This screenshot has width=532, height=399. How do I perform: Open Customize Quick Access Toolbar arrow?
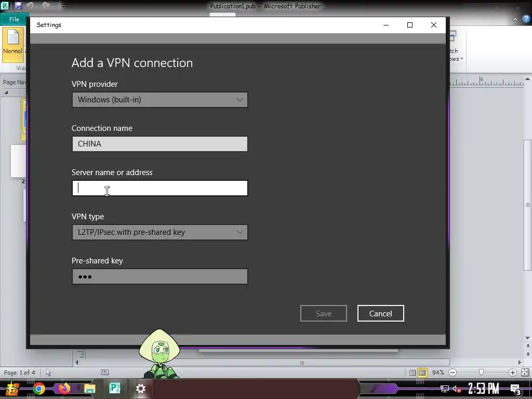point(63,6)
